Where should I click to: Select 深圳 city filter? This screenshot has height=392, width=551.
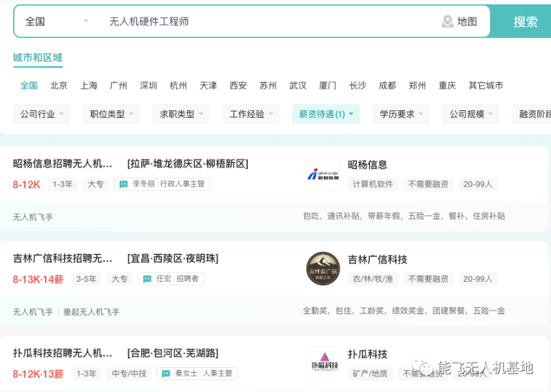pyautogui.click(x=148, y=85)
